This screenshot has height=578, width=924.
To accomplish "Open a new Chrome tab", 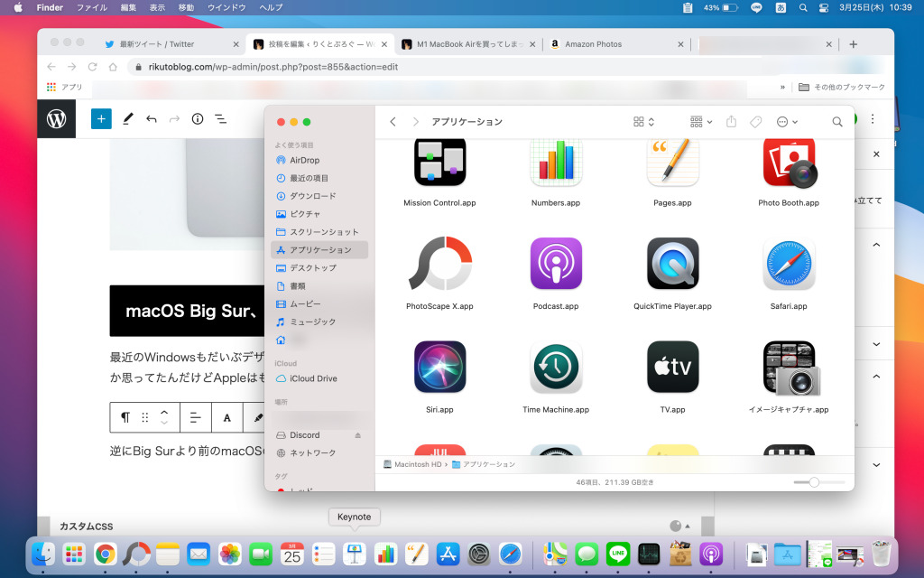I will tap(853, 44).
